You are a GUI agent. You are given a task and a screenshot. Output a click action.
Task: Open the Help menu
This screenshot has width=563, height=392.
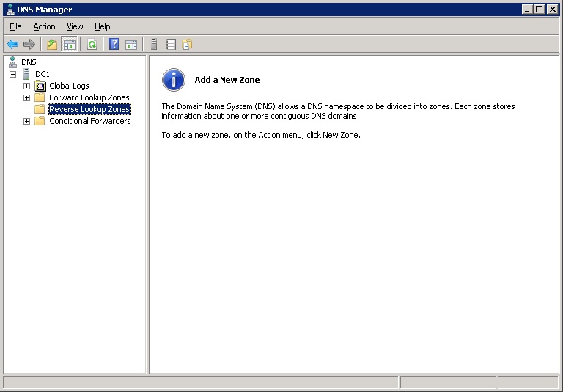103,26
